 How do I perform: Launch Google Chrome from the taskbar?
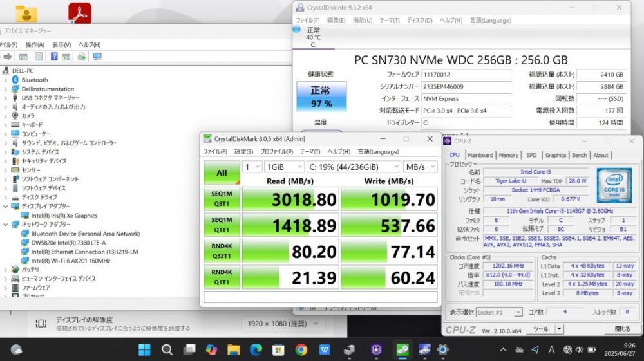(x=301, y=349)
